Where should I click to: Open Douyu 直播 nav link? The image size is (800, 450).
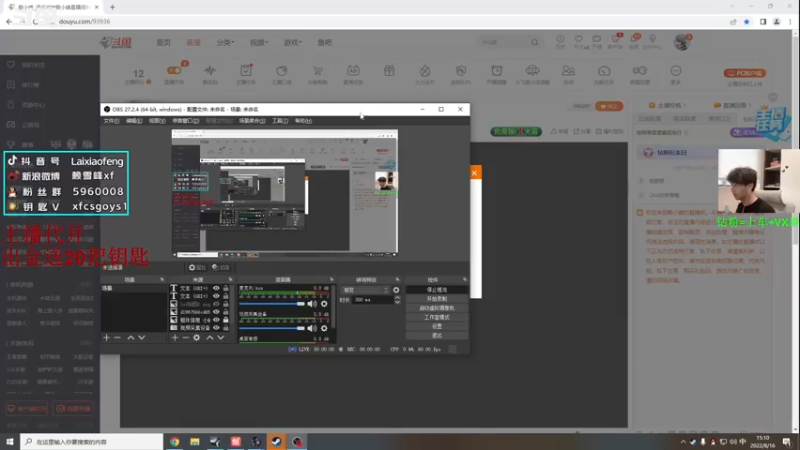tap(193, 42)
